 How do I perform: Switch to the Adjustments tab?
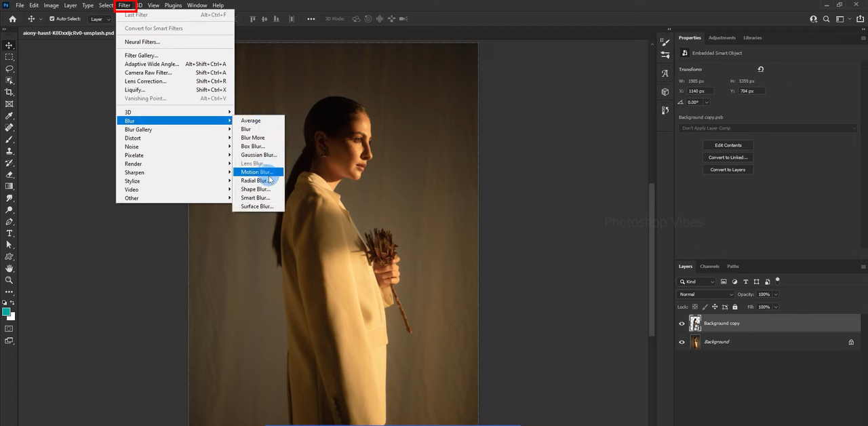(x=722, y=38)
